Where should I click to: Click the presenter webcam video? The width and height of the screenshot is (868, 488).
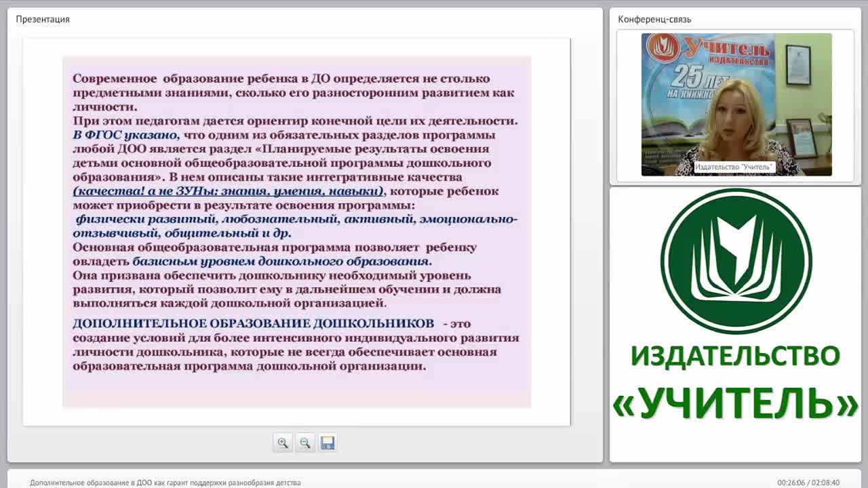[x=736, y=104]
